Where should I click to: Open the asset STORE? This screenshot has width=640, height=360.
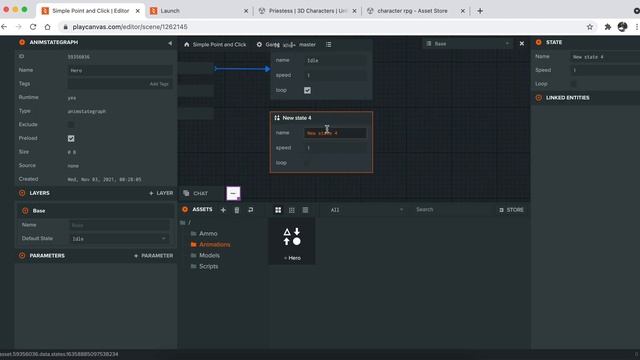(511, 210)
